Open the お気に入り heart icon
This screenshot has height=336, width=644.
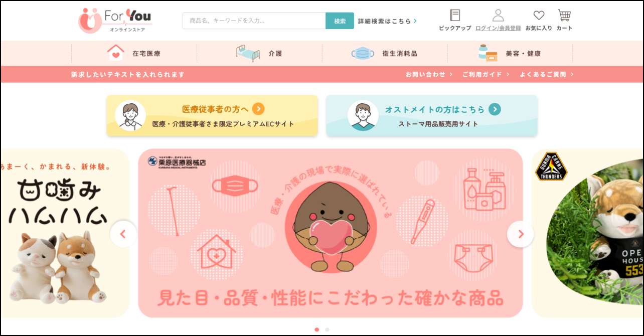click(x=539, y=16)
